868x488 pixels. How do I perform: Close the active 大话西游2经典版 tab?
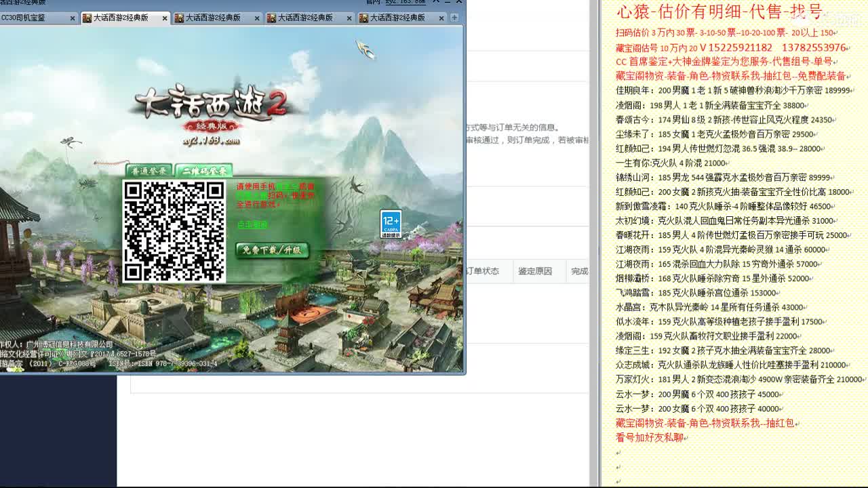pos(165,18)
